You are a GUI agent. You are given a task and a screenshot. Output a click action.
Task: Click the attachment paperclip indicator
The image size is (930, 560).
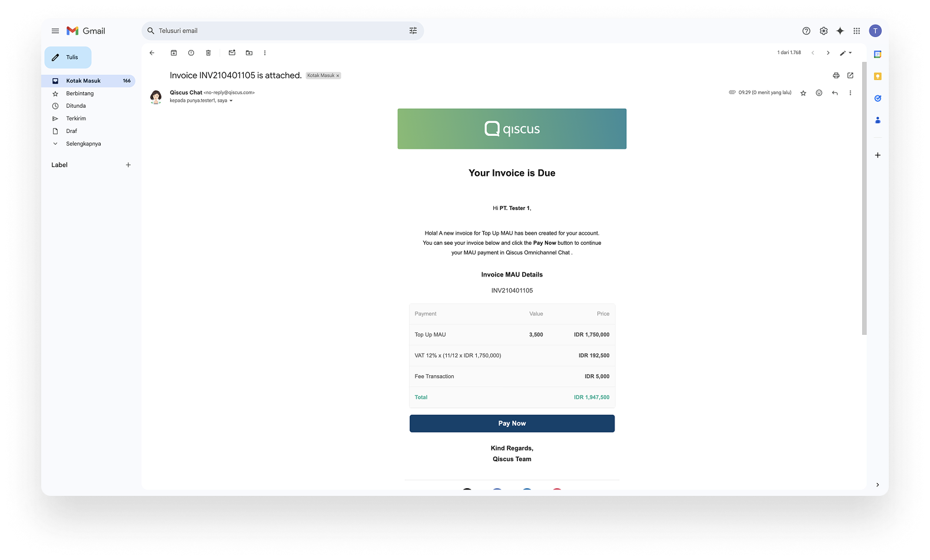point(732,92)
